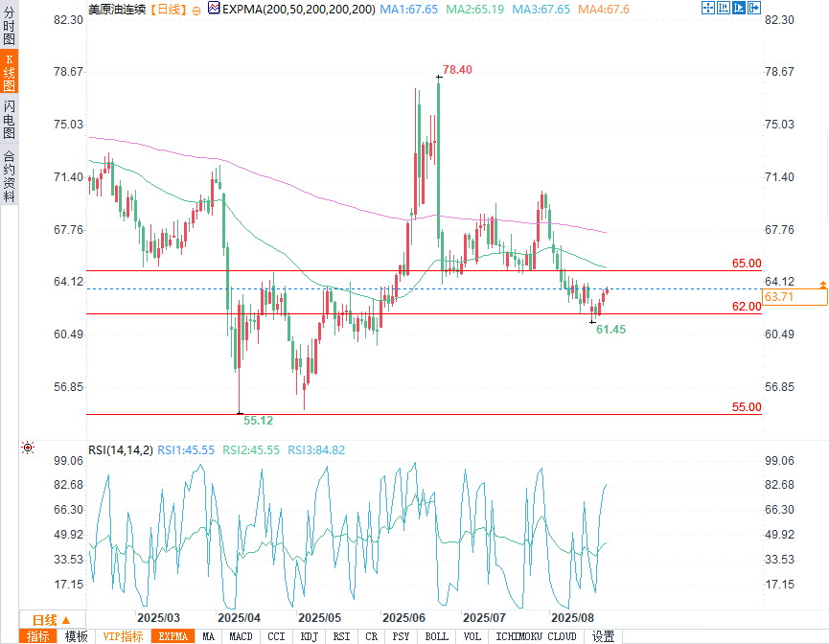The width and height of the screenshot is (829, 644).
Task: Pick the PSY indicator
Action: (x=402, y=636)
